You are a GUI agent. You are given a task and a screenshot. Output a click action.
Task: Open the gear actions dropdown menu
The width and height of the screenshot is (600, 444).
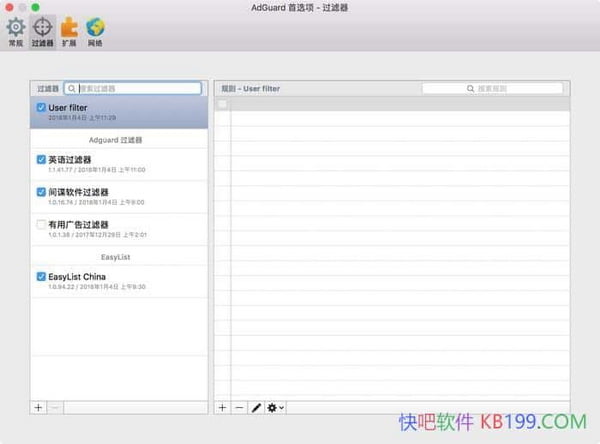(275, 408)
